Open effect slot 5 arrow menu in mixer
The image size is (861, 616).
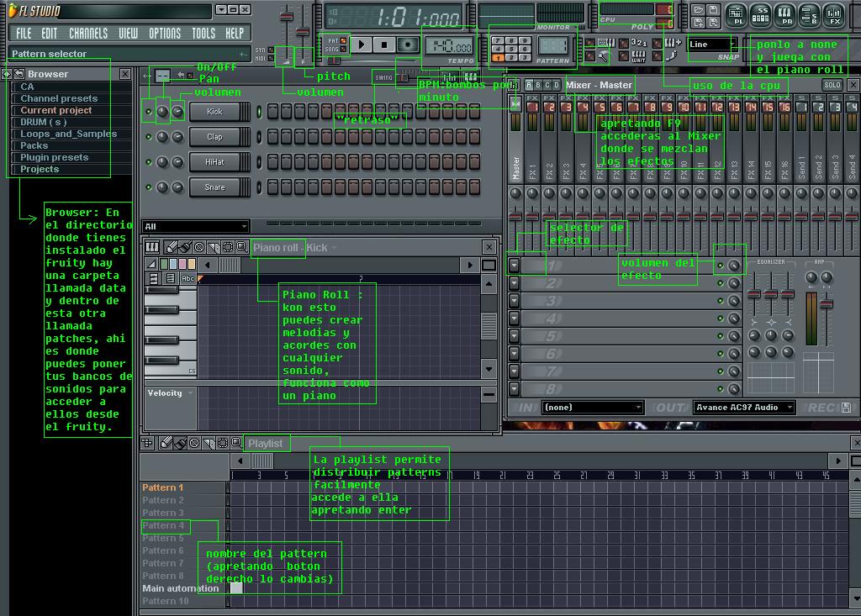[514, 336]
